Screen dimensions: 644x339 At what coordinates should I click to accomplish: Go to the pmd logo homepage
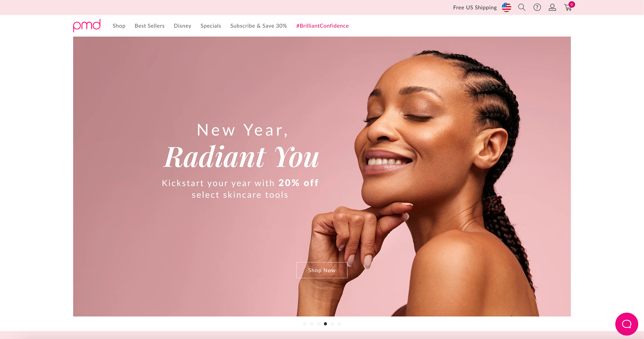click(x=87, y=25)
